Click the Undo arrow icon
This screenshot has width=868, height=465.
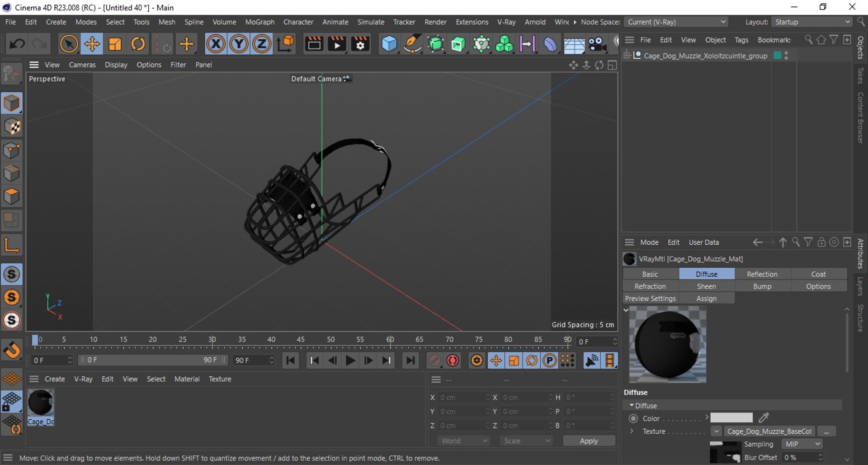[x=17, y=44]
